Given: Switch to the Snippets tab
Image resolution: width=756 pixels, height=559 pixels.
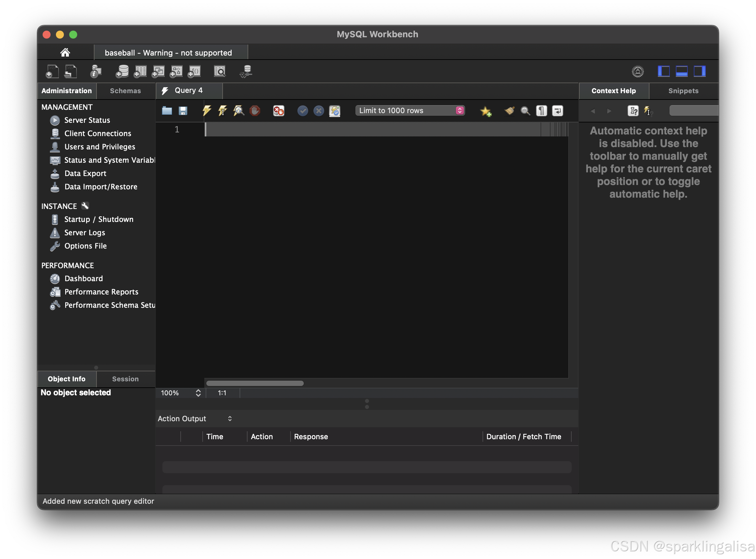Looking at the screenshot, I should [x=683, y=91].
